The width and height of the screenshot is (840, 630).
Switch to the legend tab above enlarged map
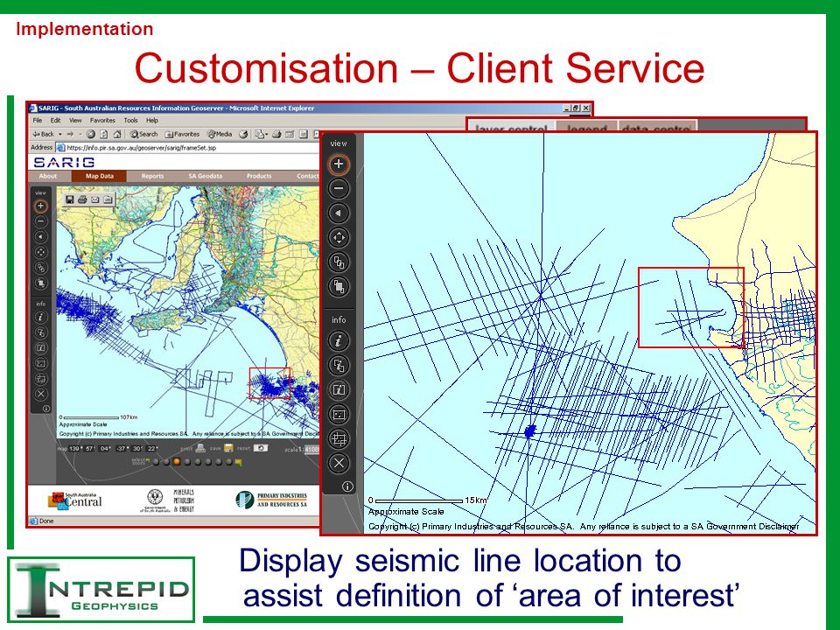click(586, 127)
